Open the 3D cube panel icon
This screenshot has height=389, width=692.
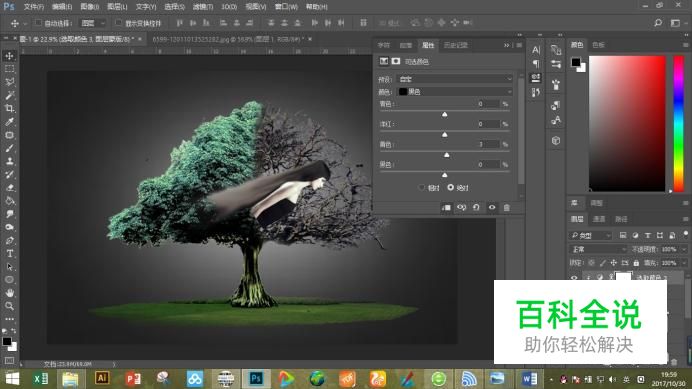[556, 141]
